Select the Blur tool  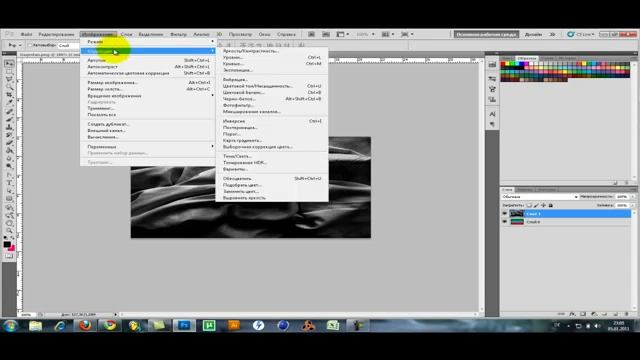click(x=9, y=158)
